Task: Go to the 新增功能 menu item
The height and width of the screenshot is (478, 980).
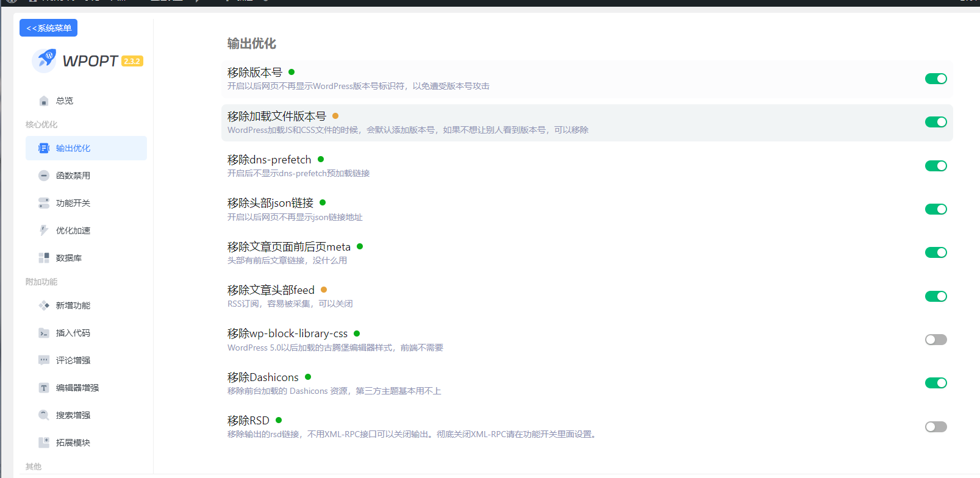Action: tap(73, 305)
